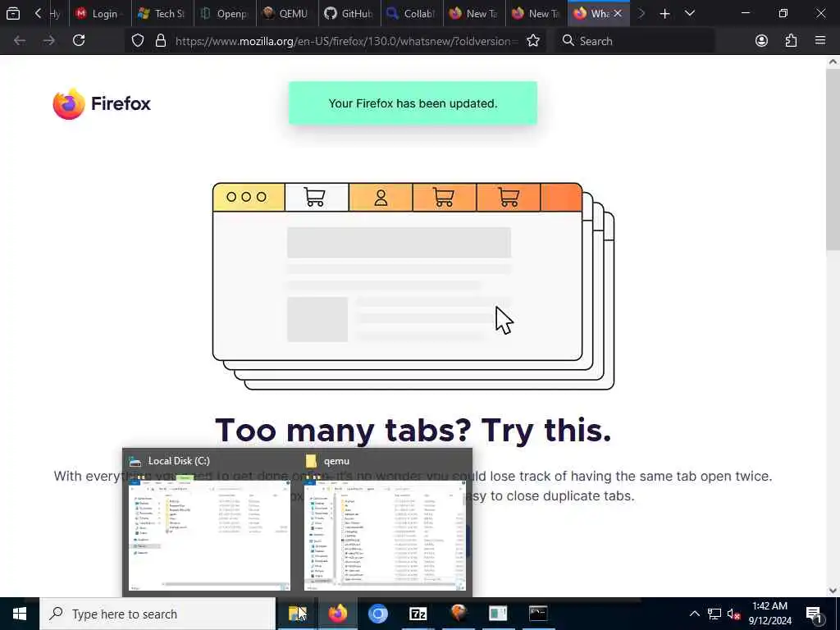Expand the list all tabs dropdown
This screenshot has height=630, width=840.
tap(689, 13)
